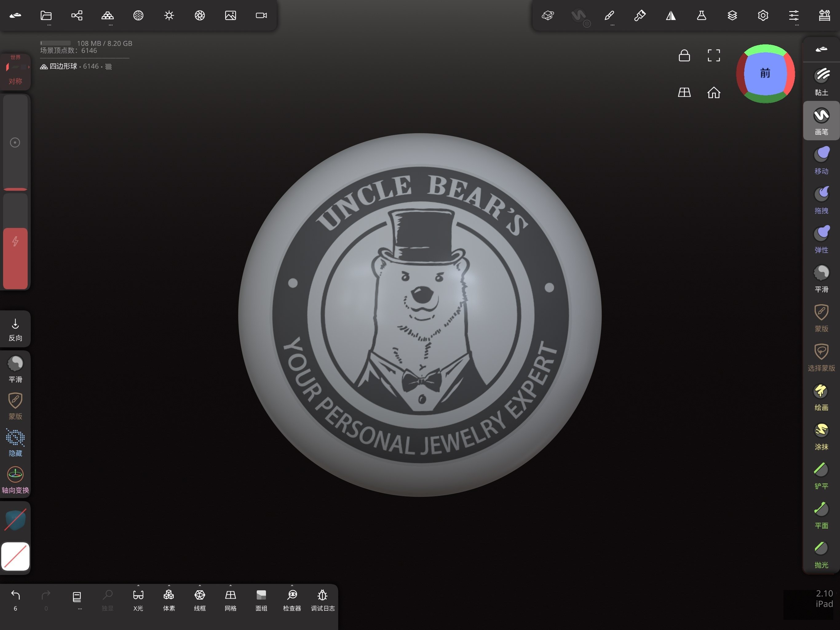Select the 移动 (Move) tool
Image resolution: width=840 pixels, height=630 pixels.
coord(821,160)
